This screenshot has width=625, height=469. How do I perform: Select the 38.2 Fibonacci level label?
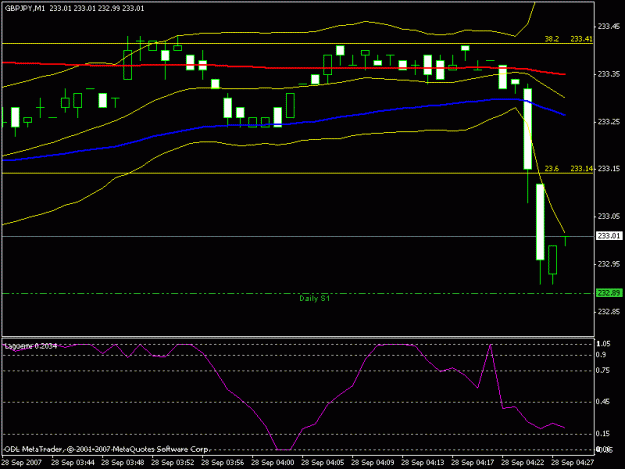552,39
